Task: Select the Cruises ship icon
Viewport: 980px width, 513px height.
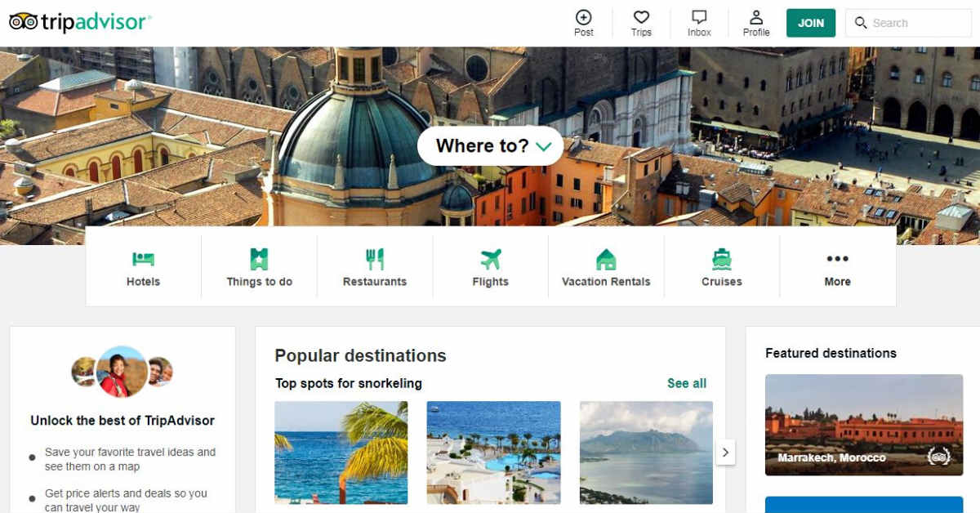Action: (x=722, y=259)
